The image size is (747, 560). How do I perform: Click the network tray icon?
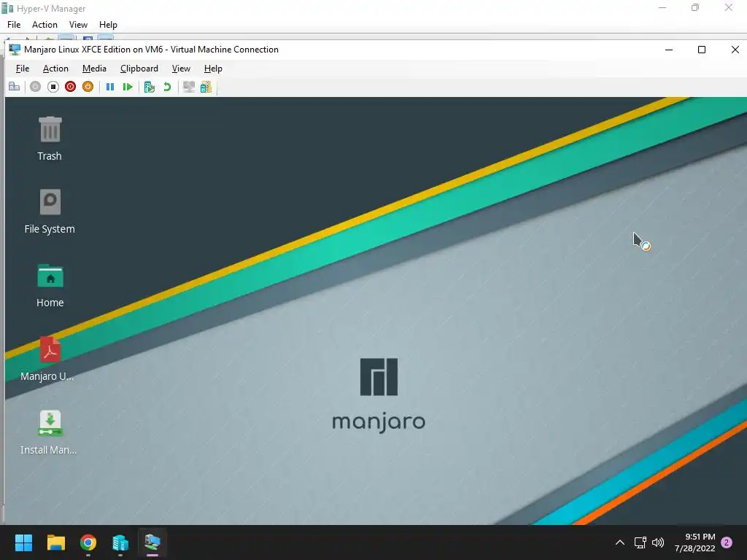click(x=640, y=542)
